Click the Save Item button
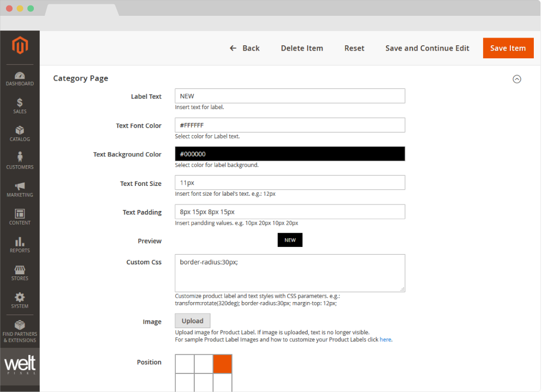 click(x=508, y=48)
